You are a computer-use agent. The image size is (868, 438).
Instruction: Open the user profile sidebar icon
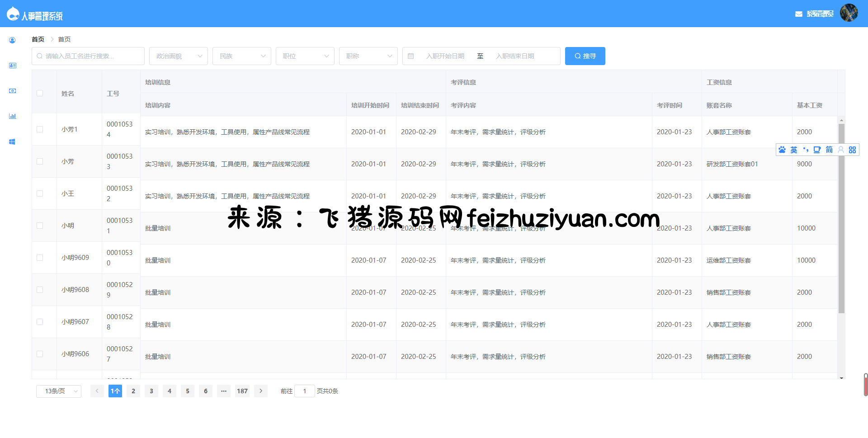tap(12, 40)
